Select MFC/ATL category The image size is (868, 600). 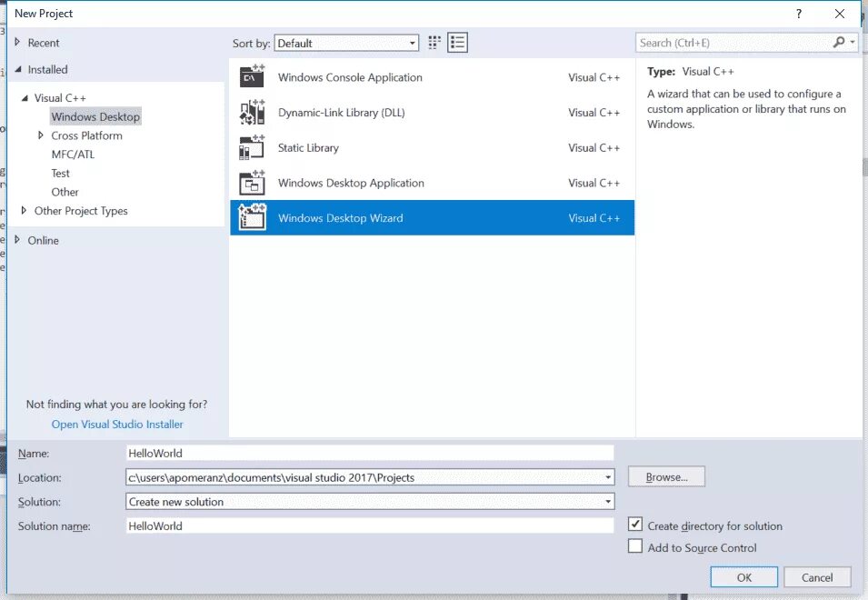click(73, 155)
